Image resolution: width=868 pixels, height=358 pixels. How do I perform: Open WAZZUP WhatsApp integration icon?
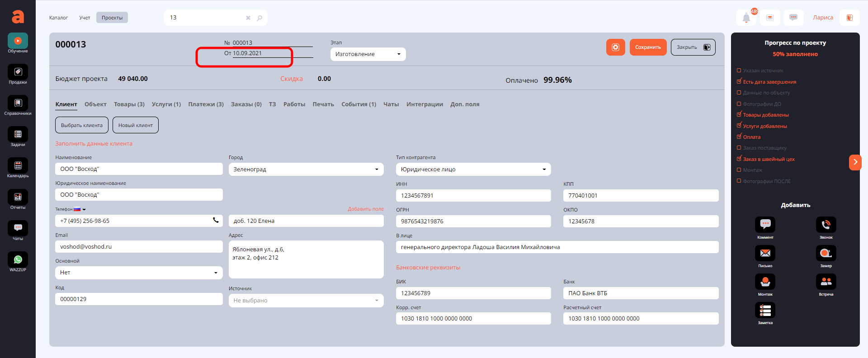pyautogui.click(x=18, y=260)
